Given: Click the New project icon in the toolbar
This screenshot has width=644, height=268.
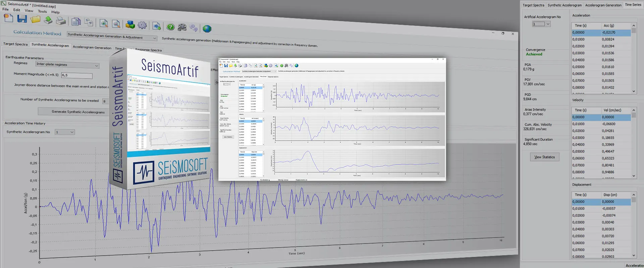Looking at the screenshot, I should (x=8, y=18).
